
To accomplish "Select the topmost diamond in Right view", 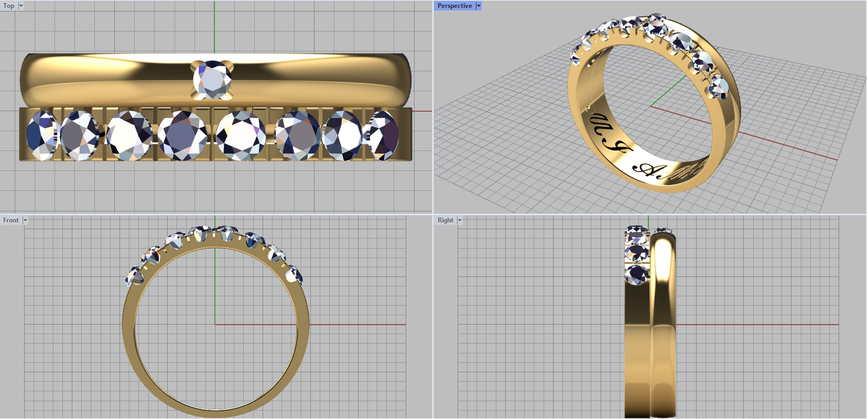I will click(x=637, y=235).
